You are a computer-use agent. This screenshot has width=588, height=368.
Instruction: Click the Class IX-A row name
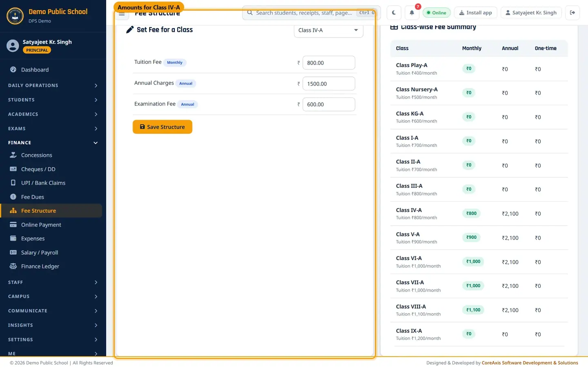pyautogui.click(x=409, y=331)
